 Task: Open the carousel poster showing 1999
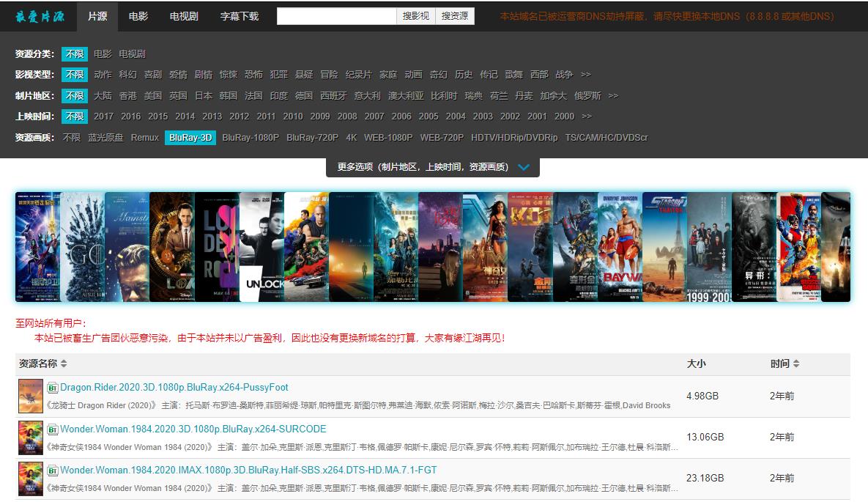point(710,247)
